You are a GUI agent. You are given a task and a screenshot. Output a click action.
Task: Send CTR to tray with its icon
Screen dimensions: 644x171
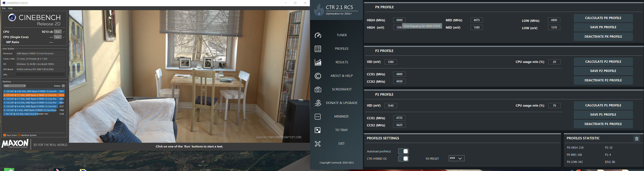[x=318, y=130]
